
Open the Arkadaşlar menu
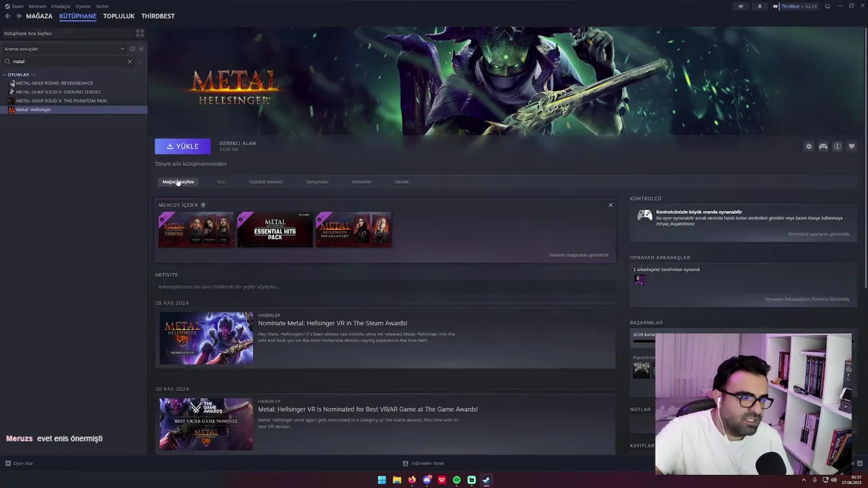tap(61, 6)
